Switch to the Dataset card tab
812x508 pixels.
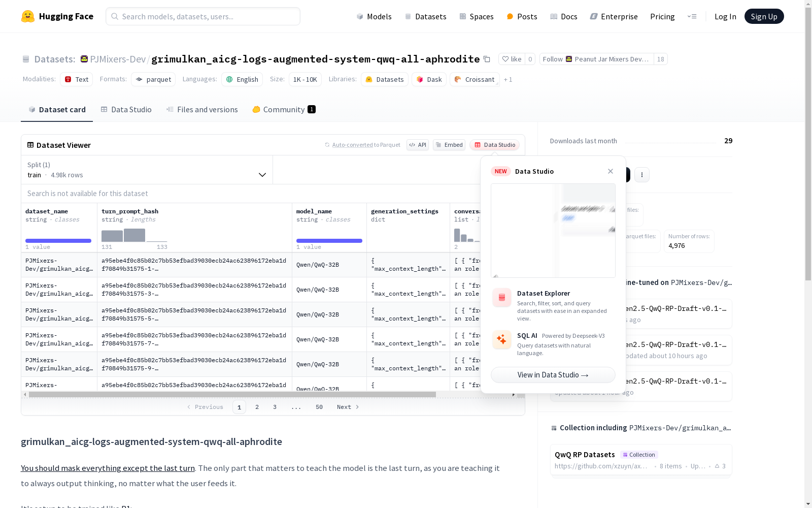click(57, 109)
